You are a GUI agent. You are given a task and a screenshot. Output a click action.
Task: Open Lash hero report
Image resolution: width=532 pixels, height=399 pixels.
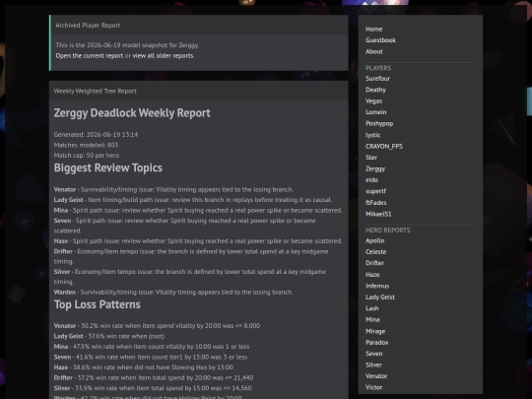click(372, 308)
